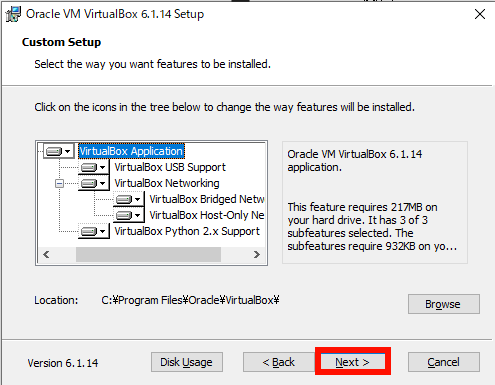Image resolution: width=495 pixels, height=385 pixels.
Task: Open the VirtualBox USB Support feature icon
Action: pyautogui.click(x=94, y=167)
